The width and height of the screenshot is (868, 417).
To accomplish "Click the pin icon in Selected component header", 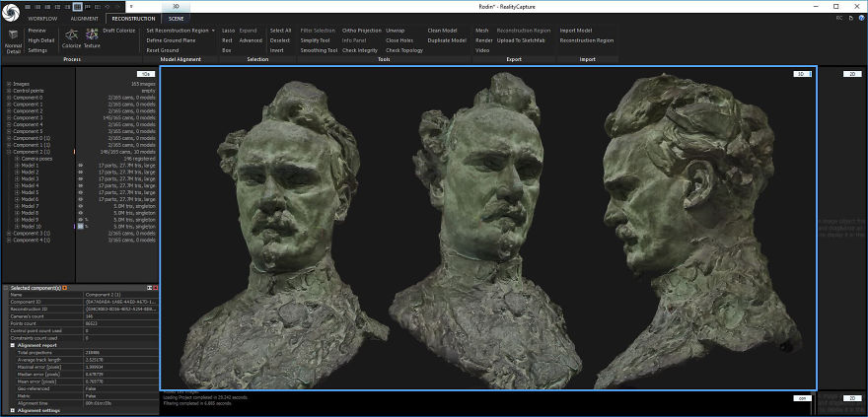I will (65, 287).
